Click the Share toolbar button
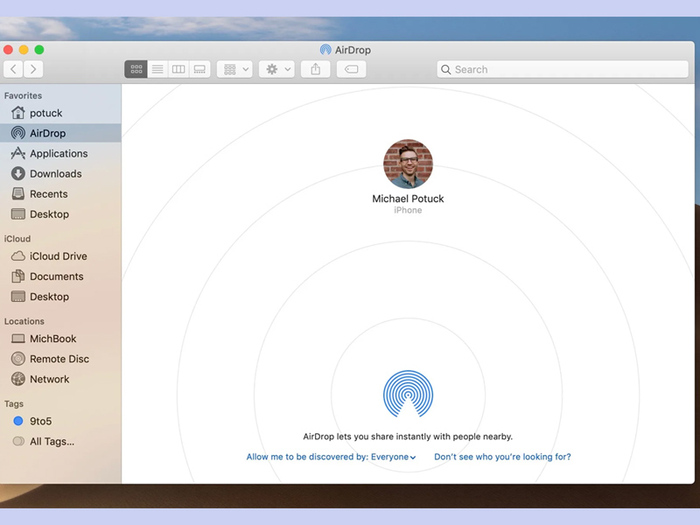700x525 pixels. (x=316, y=69)
